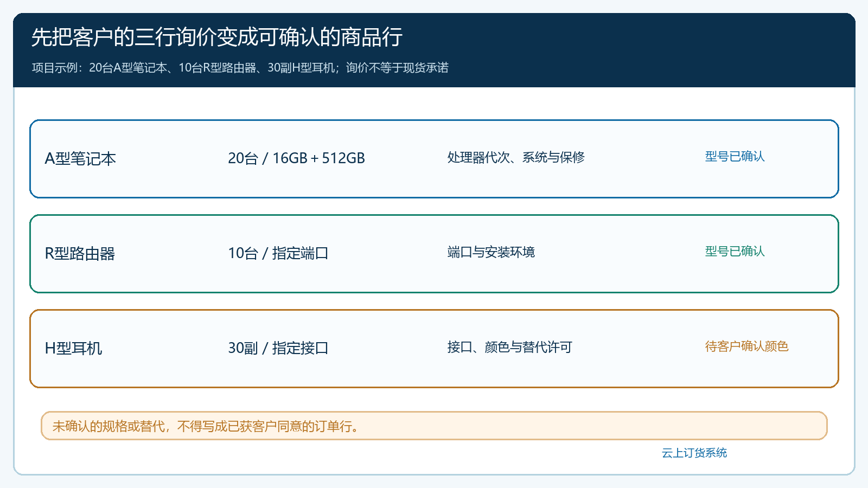Click the subtitle starting with 项目示例

240,68
